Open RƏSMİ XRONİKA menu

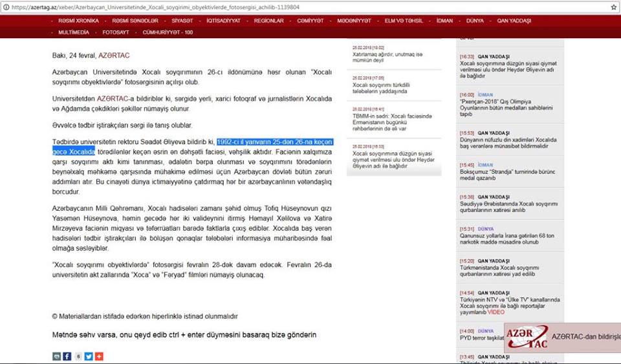[78, 21]
